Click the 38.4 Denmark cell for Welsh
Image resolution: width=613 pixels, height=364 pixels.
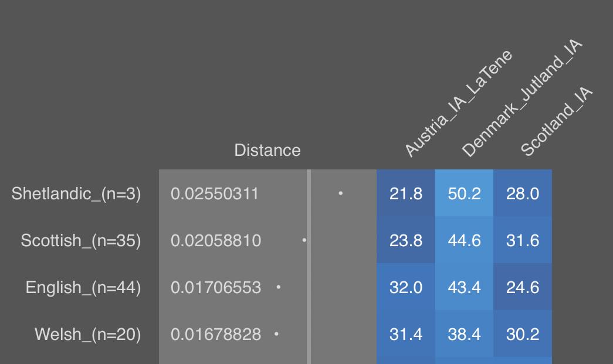pyautogui.click(x=464, y=334)
